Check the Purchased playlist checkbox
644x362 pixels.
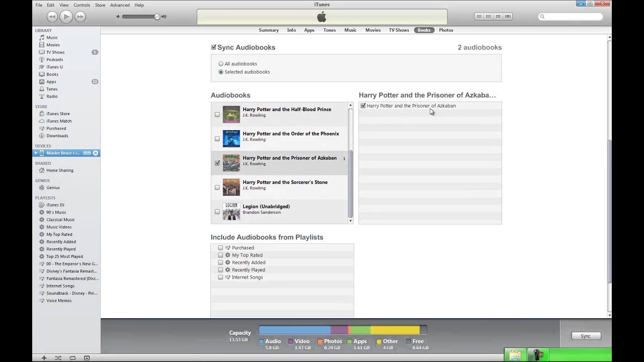click(x=220, y=248)
